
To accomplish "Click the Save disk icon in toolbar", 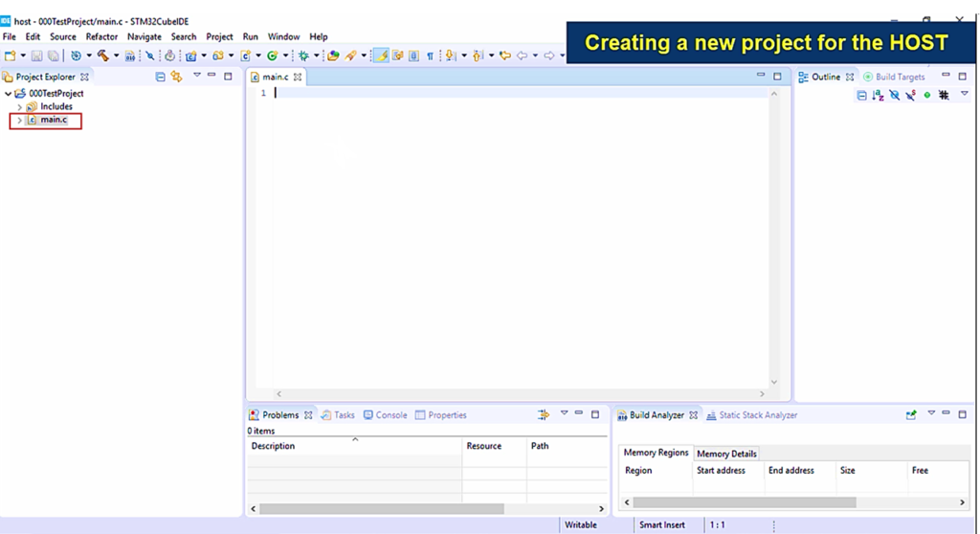I will click(37, 56).
